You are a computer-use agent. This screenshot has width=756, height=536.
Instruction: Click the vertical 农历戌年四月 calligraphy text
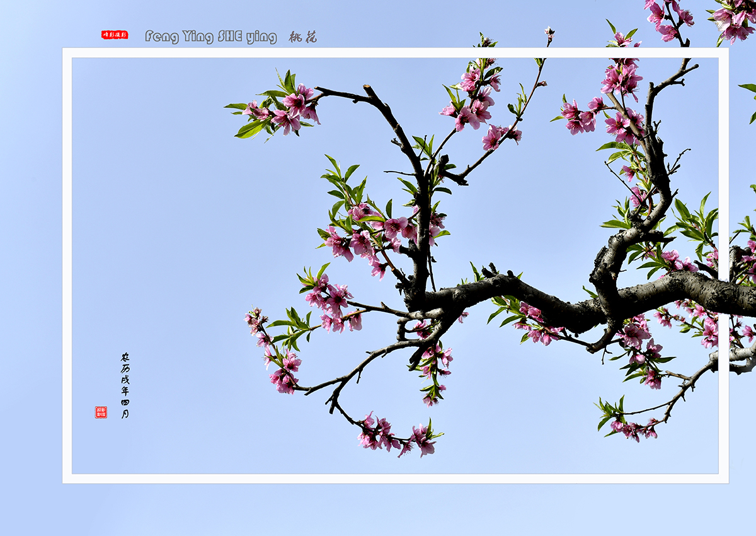[125, 385]
